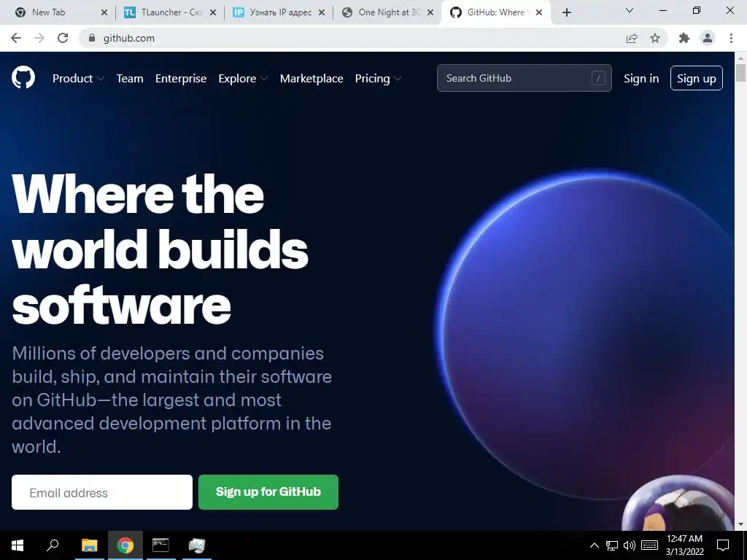Close the One Night at 30 tab
747x560 pixels.
(430, 12)
